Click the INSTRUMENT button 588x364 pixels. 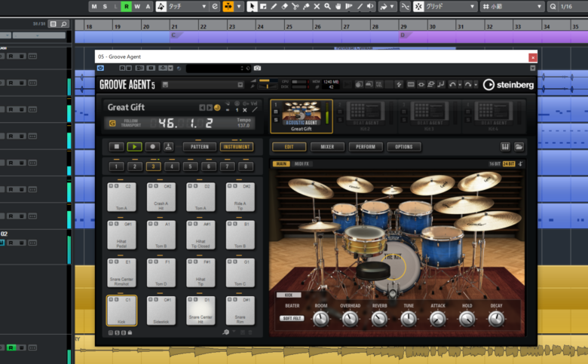point(237,147)
